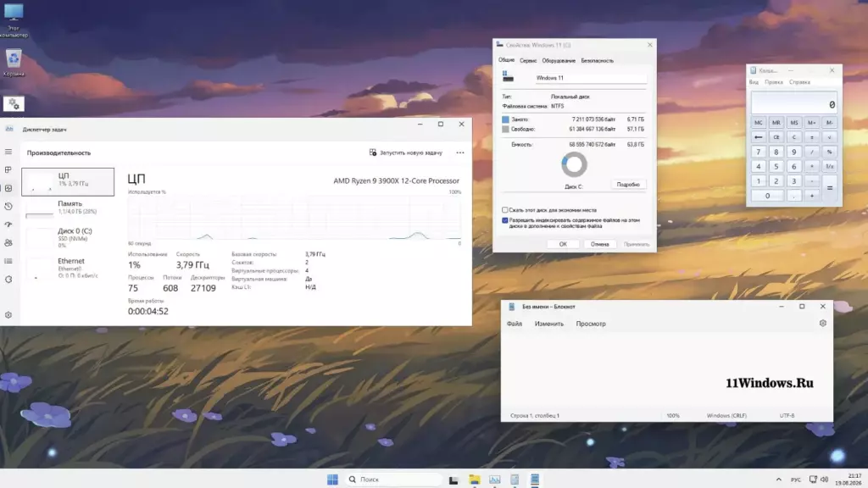Click MR memory recall in Calculator
This screenshot has height=488, width=868.
(776, 123)
